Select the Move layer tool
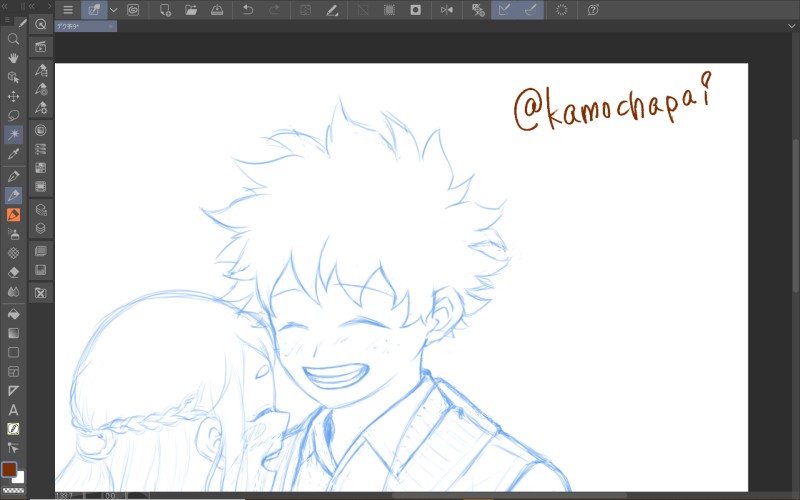This screenshot has height=500, width=800. 13,96
